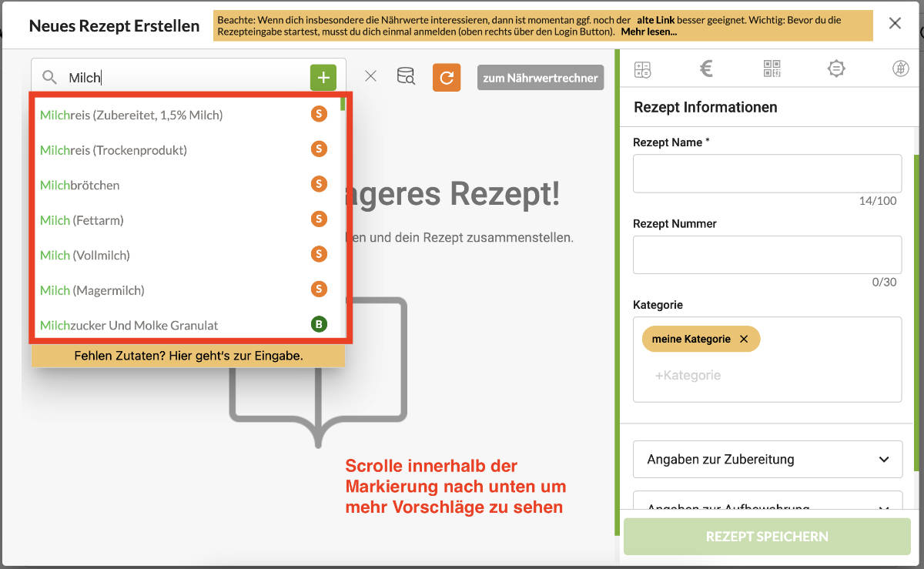Image resolution: width=924 pixels, height=569 pixels.
Task: Expand Angaben zur Zubereitung section
Action: 767,460
